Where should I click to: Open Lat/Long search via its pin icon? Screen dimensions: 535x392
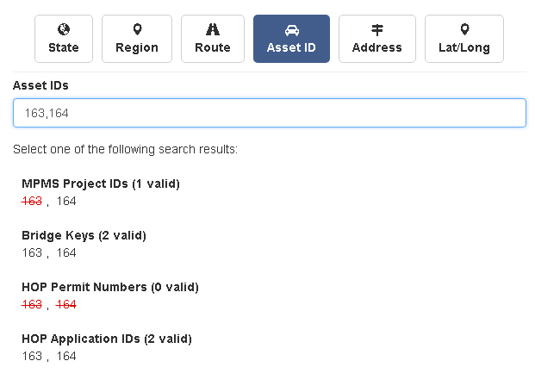coord(464,30)
